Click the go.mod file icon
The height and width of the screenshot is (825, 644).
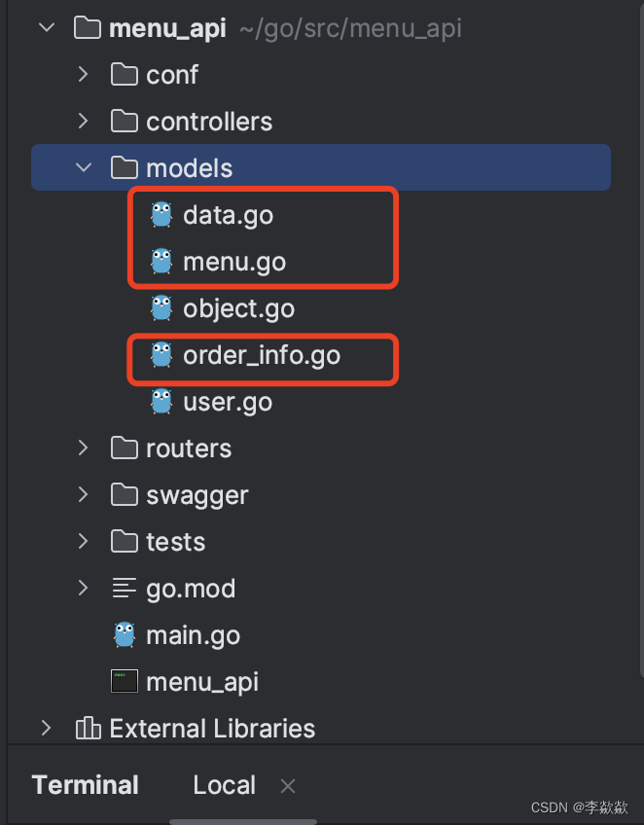tap(124, 588)
